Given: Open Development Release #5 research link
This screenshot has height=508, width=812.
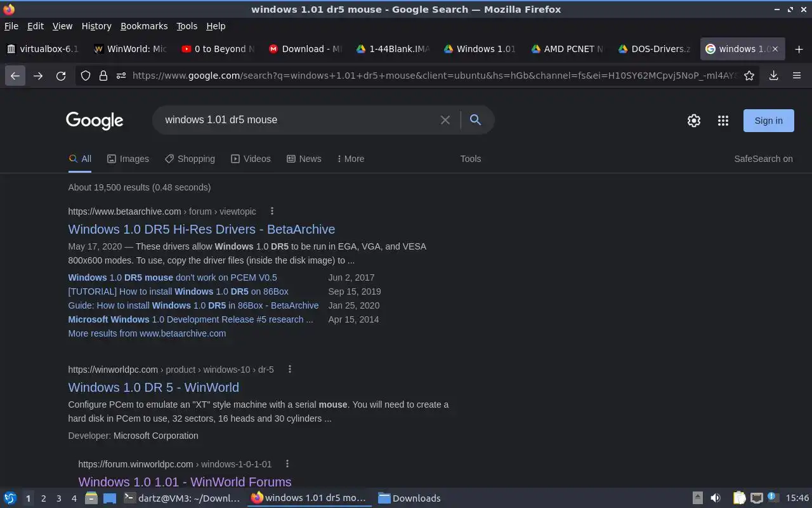Looking at the screenshot, I should [x=191, y=319].
